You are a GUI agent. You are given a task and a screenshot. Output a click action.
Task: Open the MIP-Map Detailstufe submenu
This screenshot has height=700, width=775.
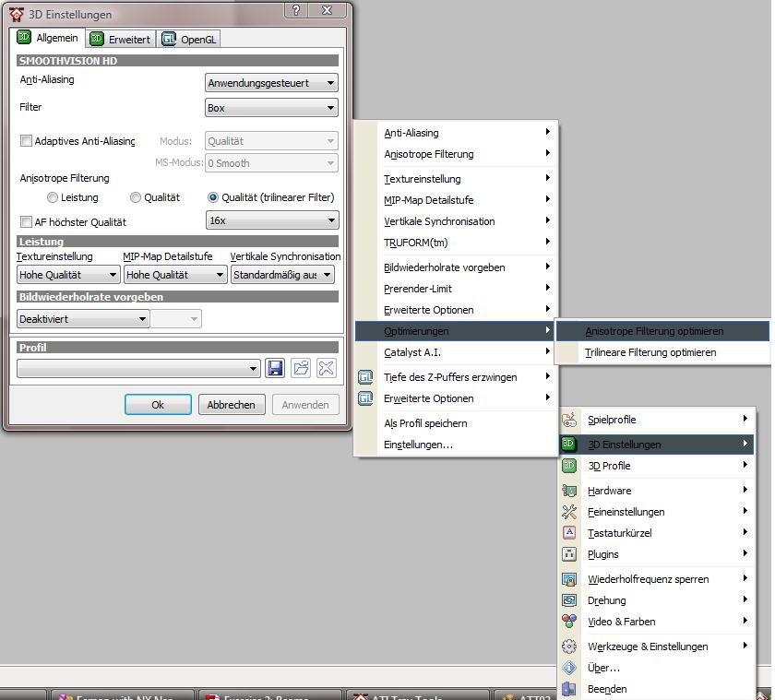[457, 200]
